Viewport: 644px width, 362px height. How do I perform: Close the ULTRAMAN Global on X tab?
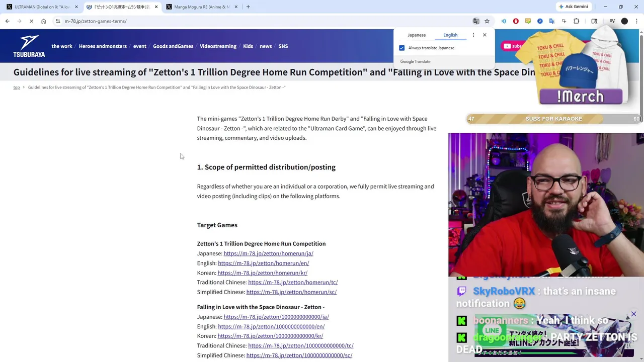(76, 7)
